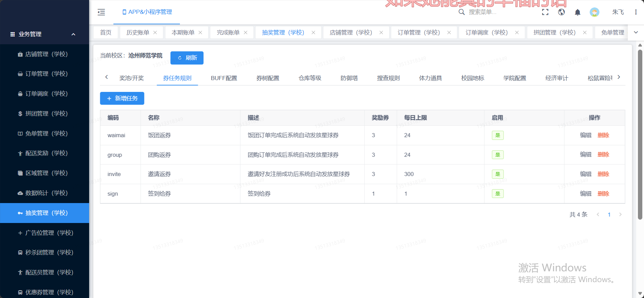Click the page vertical scrollbar
This screenshot has height=298, width=644.
[640, 135]
